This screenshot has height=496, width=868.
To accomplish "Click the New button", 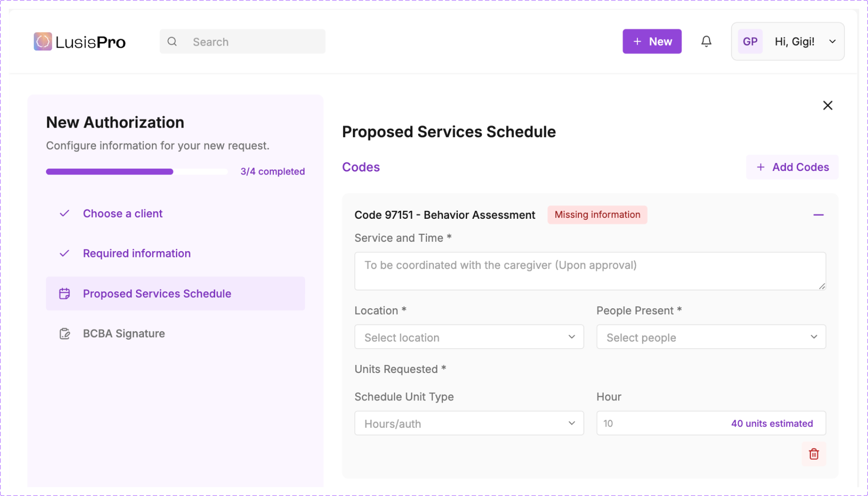I will [x=652, y=42].
